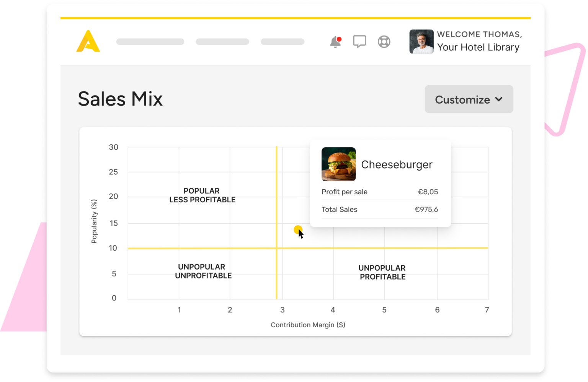
Task: Click the Total Sales €975,6 value
Action: pyautogui.click(x=426, y=209)
